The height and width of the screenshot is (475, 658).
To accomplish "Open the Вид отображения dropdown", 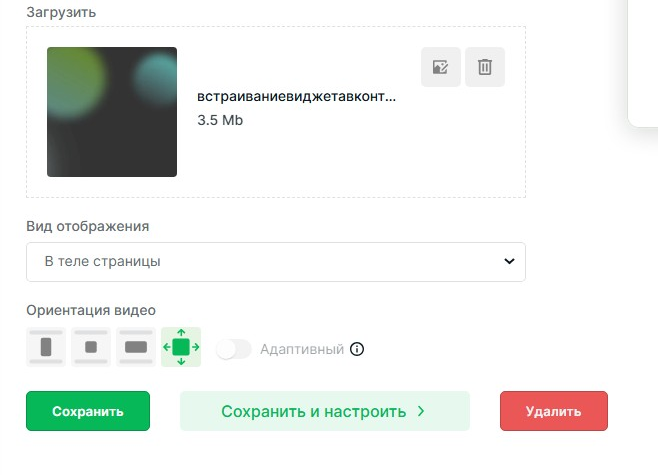I will click(276, 262).
